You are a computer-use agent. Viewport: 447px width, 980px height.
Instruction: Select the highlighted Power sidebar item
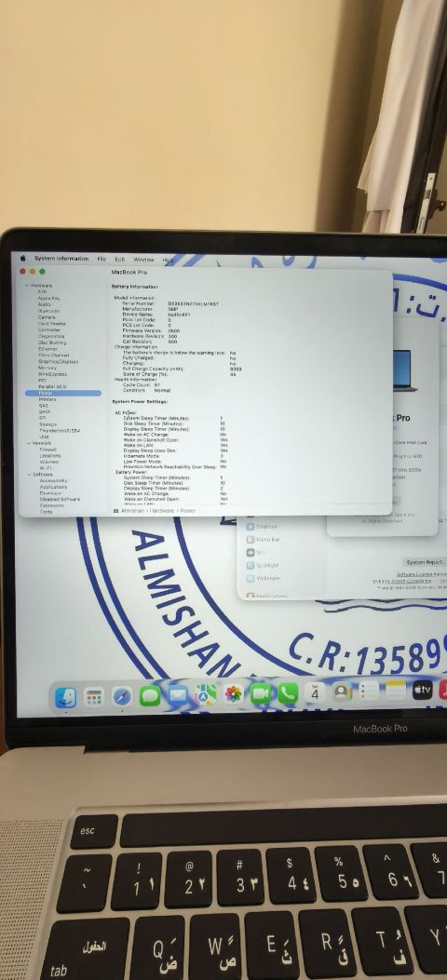point(62,393)
